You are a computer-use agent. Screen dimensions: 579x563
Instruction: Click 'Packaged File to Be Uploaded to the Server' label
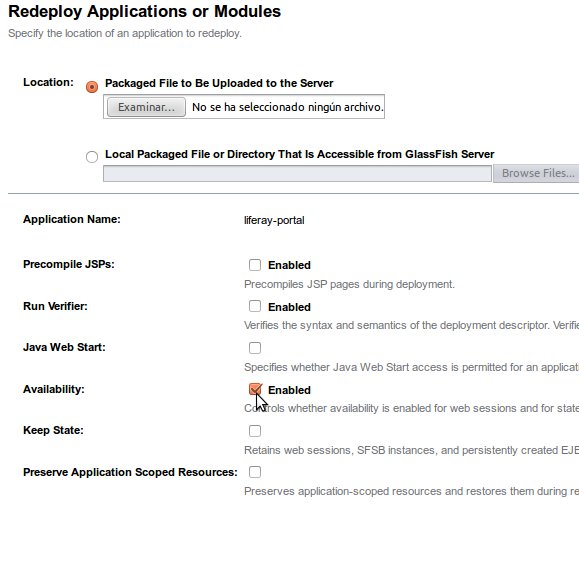coord(219,83)
